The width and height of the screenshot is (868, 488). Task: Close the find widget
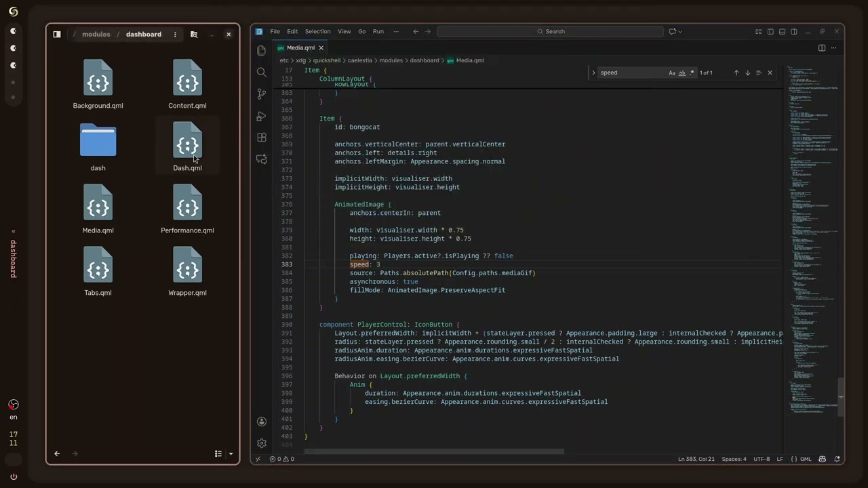click(x=770, y=73)
